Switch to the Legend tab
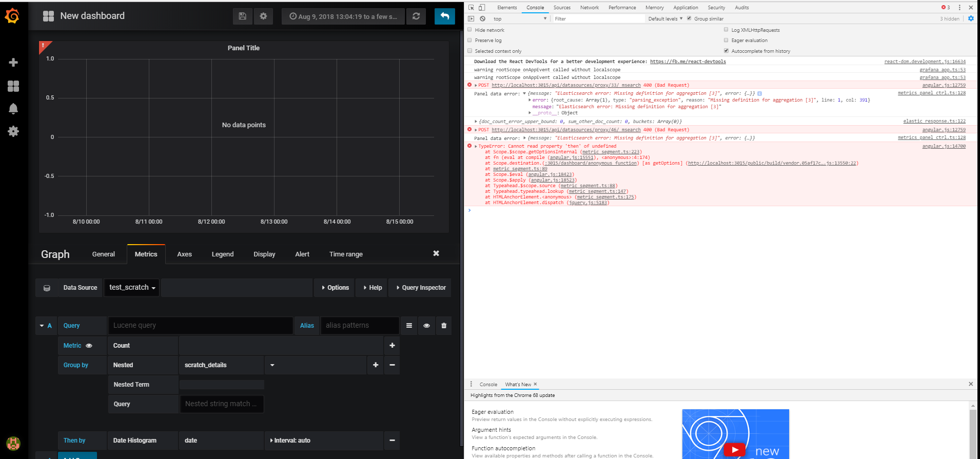980x459 pixels. 223,254
